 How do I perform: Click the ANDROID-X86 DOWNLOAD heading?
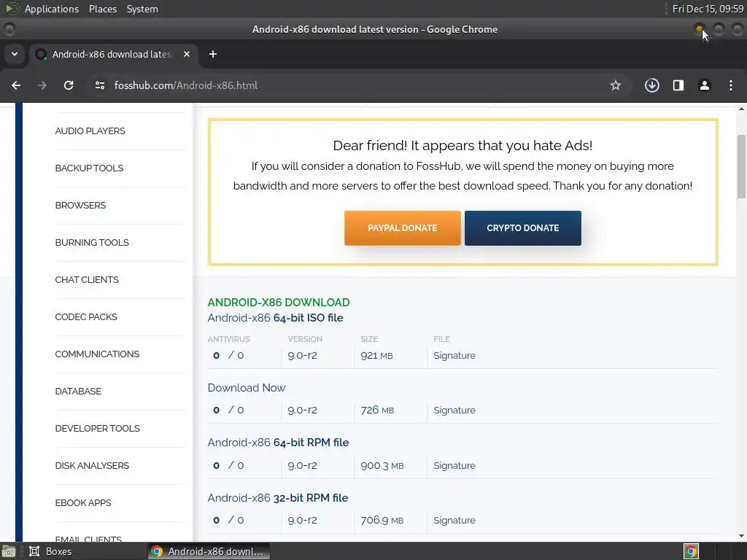tap(279, 303)
